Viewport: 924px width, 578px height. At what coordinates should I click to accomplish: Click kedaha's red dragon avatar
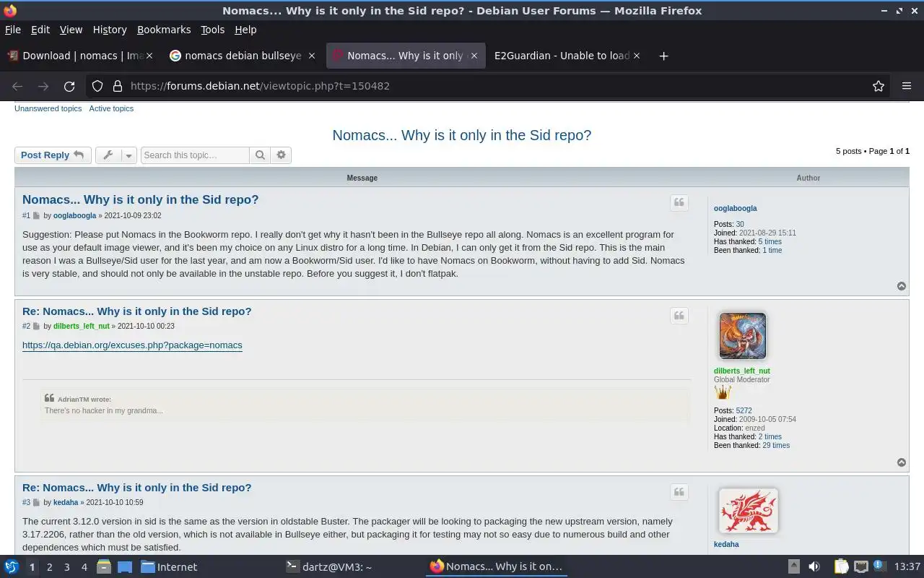click(748, 511)
